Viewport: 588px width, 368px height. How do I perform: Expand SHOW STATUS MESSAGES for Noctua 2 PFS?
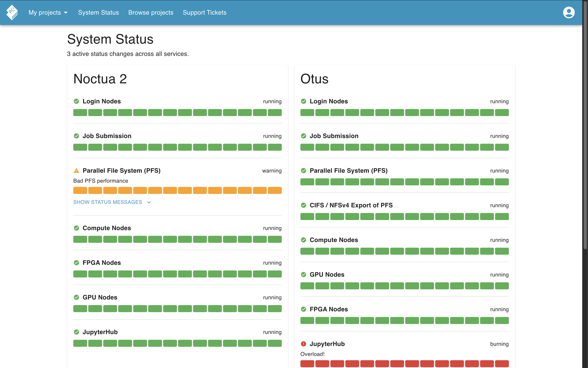click(x=112, y=202)
